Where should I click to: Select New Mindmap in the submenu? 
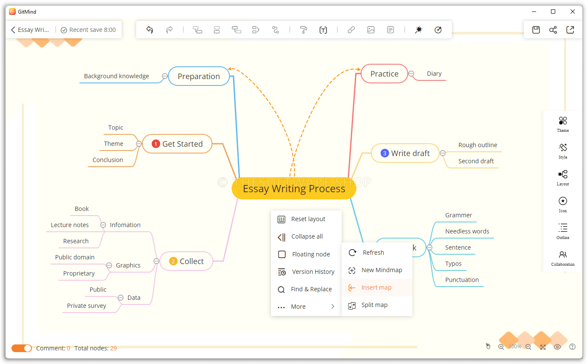(x=377, y=270)
